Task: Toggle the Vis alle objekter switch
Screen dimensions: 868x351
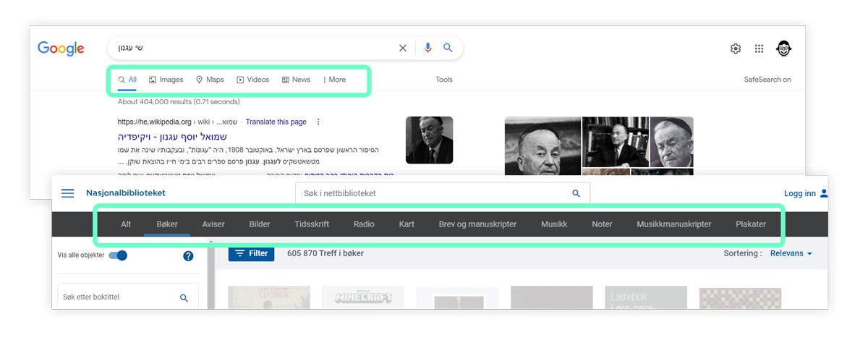Action: [x=118, y=255]
